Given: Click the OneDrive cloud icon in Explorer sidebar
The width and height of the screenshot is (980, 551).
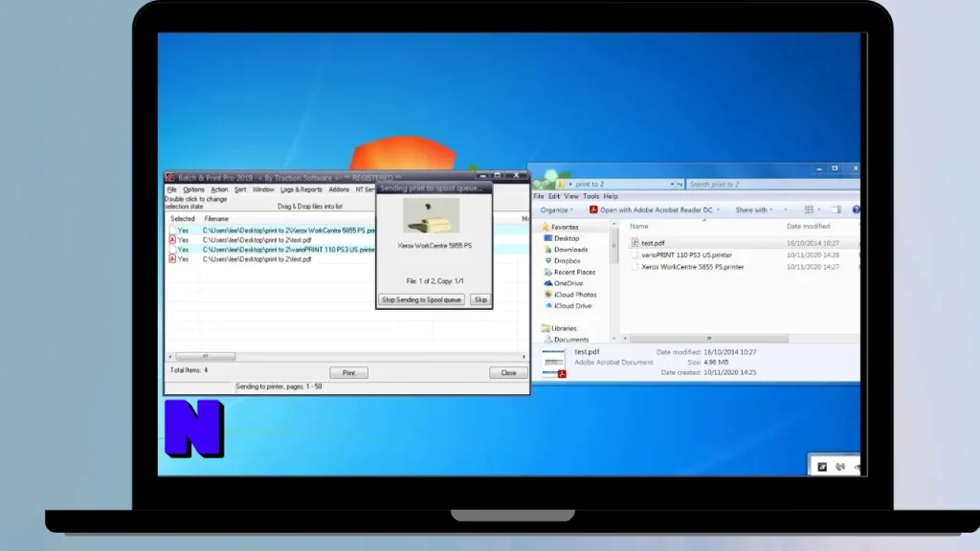Looking at the screenshot, I should tap(548, 283).
